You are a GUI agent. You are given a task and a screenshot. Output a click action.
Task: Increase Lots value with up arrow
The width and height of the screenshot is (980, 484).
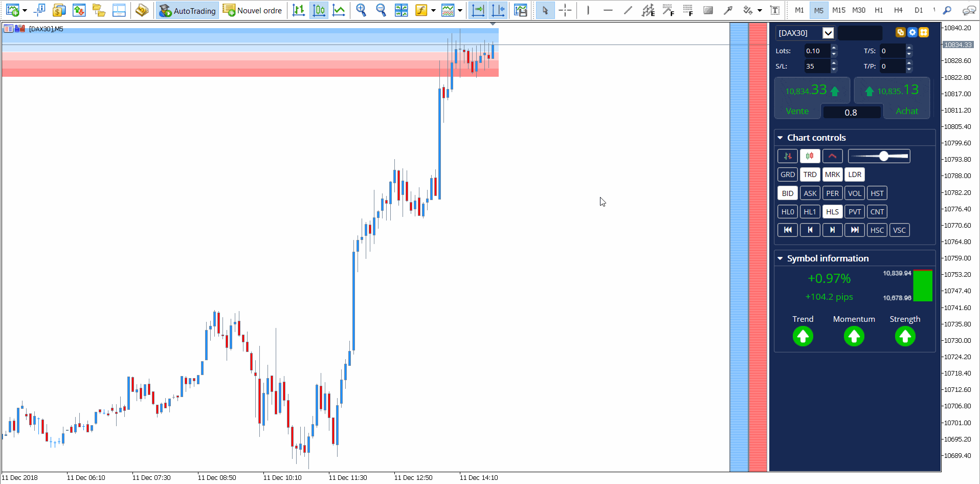[x=834, y=48]
